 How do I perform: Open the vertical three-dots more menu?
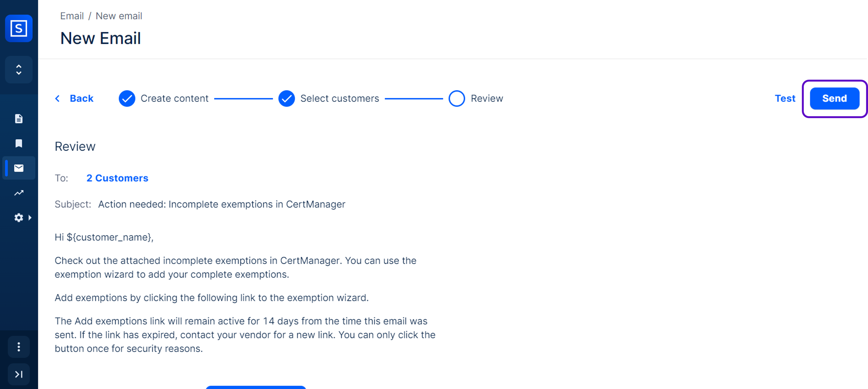point(18,347)
